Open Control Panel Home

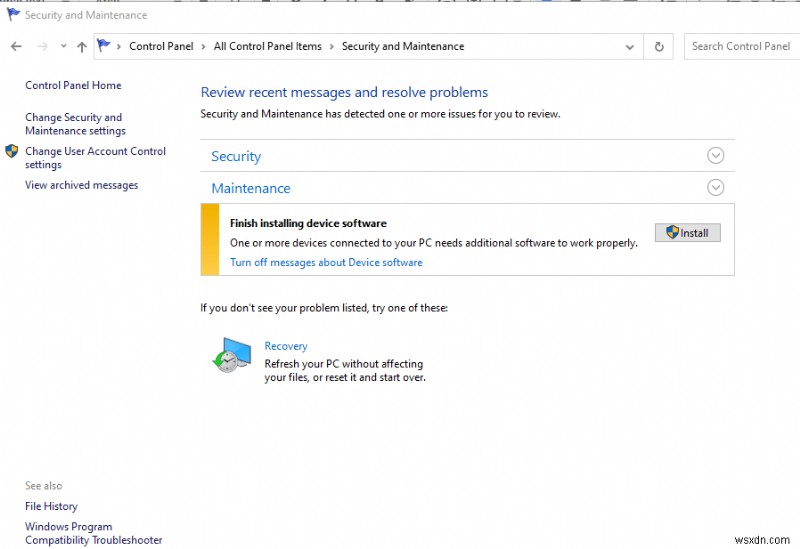73,85
